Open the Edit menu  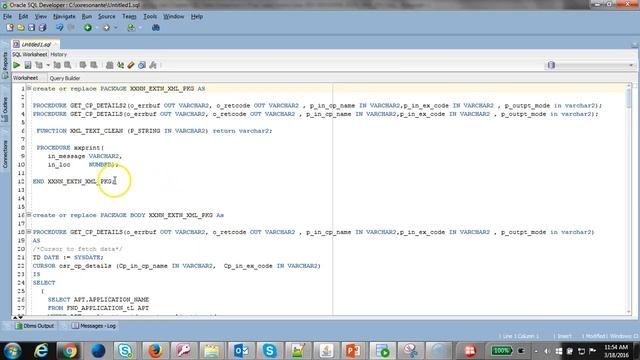point(23,17)
